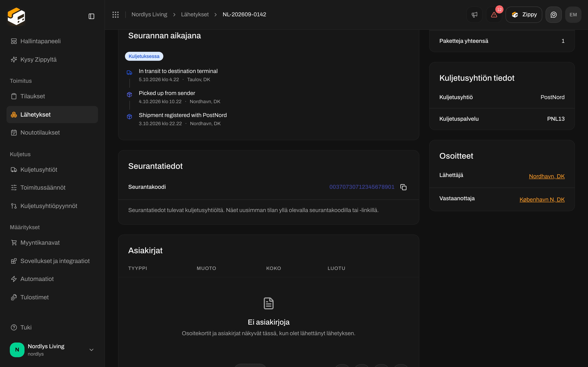
Task: Copy the tracking code with copy icon
Action: pos(403,187)
